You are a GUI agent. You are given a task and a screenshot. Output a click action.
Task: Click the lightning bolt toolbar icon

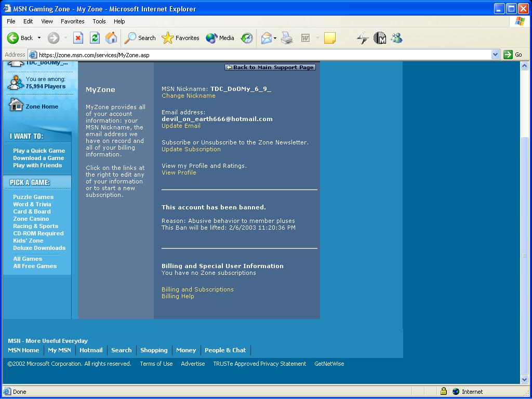coord(363,38)
